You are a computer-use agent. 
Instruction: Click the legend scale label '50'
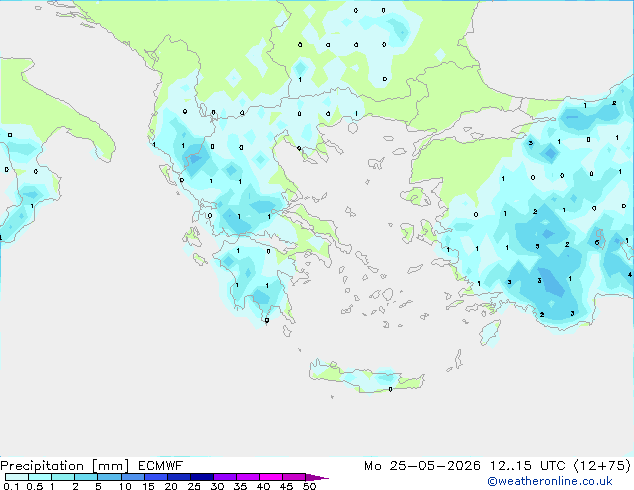[309, 486]
